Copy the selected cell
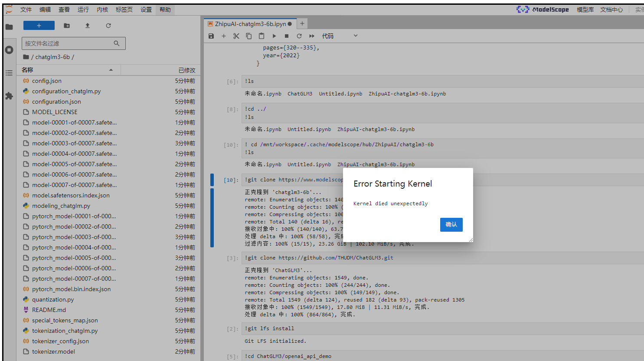The width and height of the screenshot is (644, 361). 249,36
